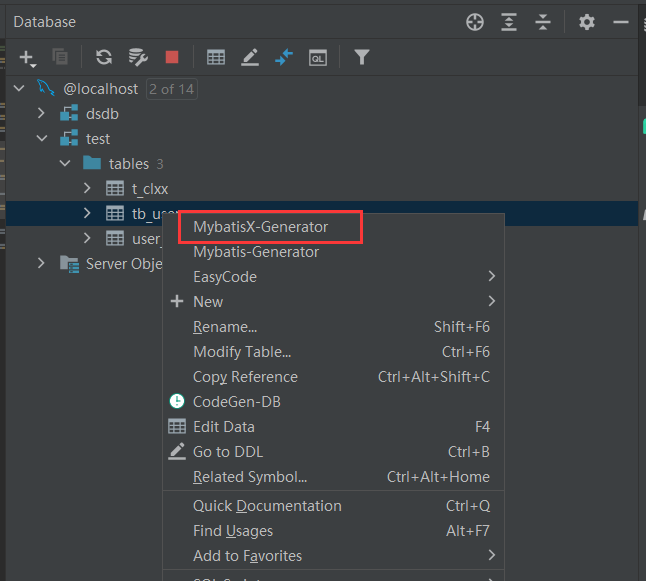Viewport: 646px width, 581px height.
Task: Collapse the test schema node
Action: click(x=42, y=138)
